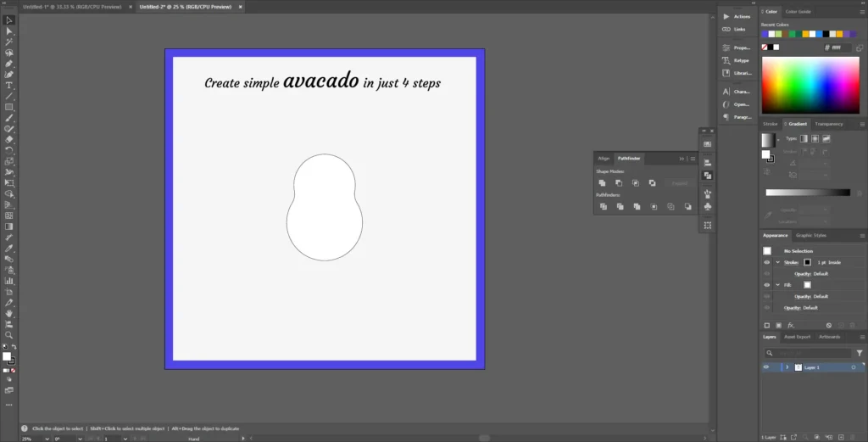This screenshot has width=868, height=442.
Task: Click the Crop pathfinder icon
Action: coord(654,207)
